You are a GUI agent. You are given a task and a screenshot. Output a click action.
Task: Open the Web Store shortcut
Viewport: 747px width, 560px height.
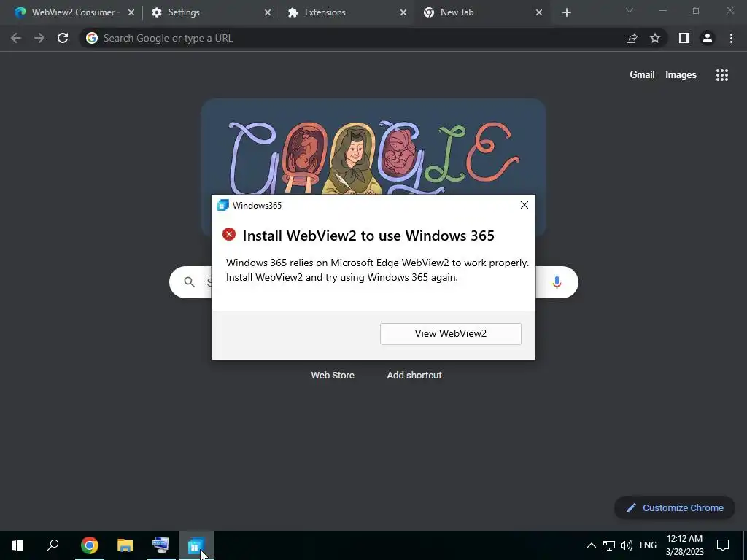point(333,376)
